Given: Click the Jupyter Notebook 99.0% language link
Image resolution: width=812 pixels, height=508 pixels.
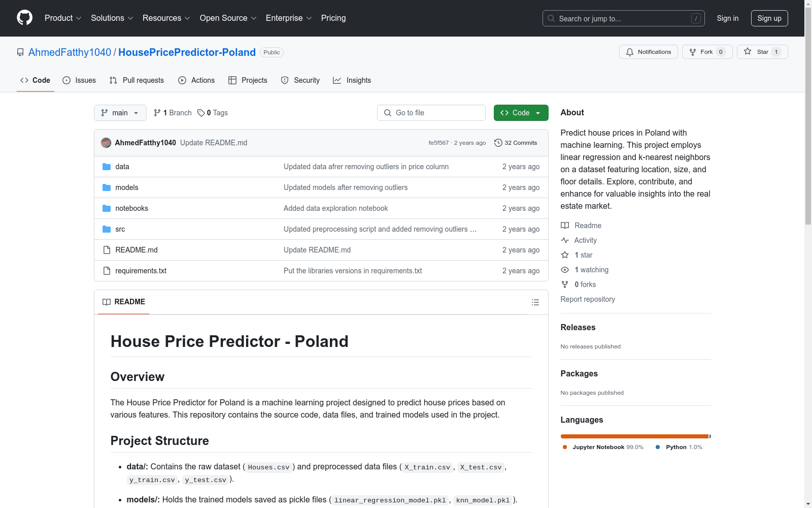Looking at the screenshot, I should click(x=603, y=447).
